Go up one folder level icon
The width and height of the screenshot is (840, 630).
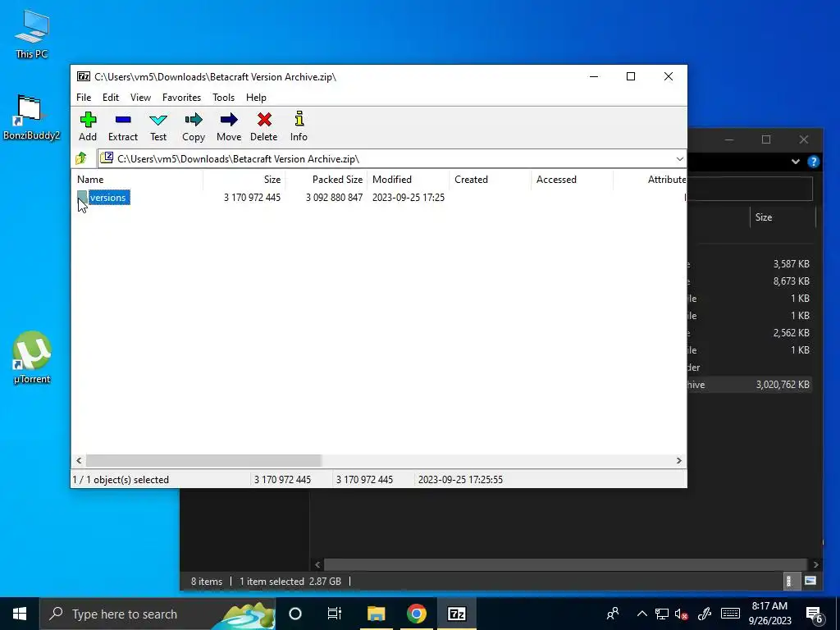[81, 158]
